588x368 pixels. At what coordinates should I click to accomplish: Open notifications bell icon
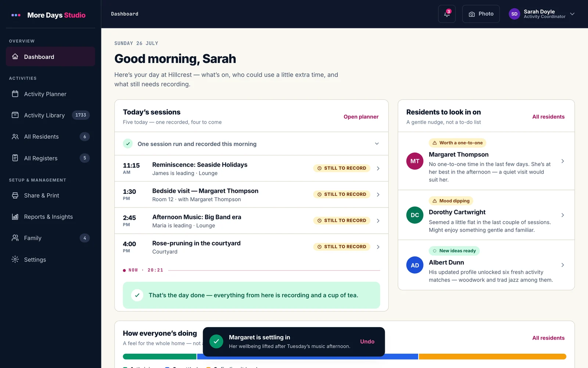coord(447,14)
